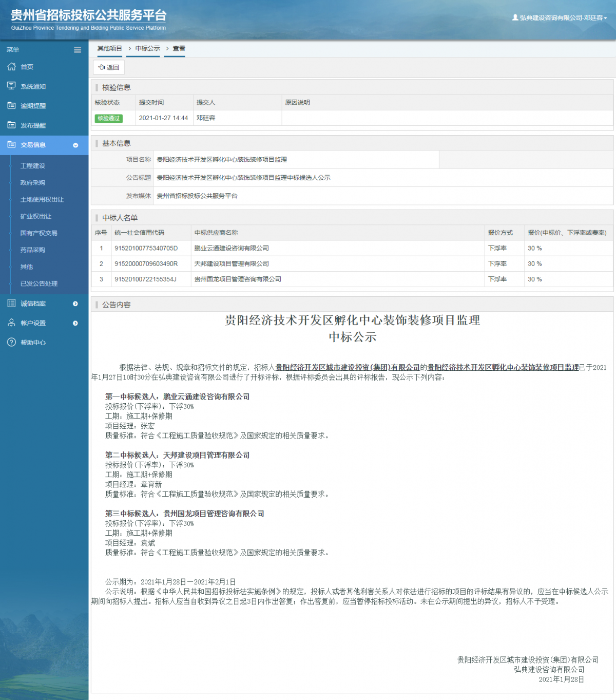The image size is (616, 700).
Task: Click the 帐户设置 person icon
Action: click(11, 323)
